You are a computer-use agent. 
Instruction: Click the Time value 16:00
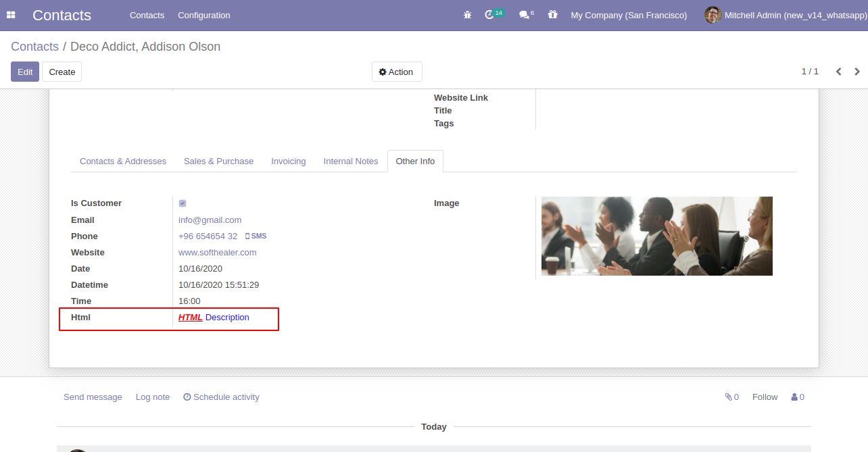[x=189, y=301]
